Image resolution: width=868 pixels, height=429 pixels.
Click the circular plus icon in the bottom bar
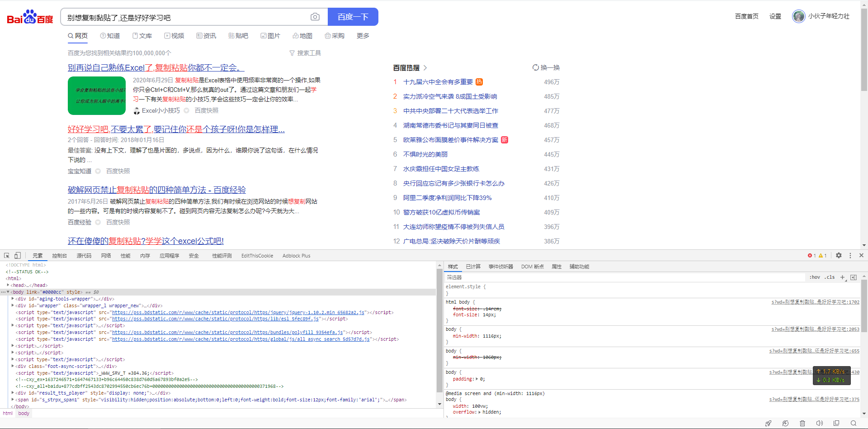(x=785, y=424)
